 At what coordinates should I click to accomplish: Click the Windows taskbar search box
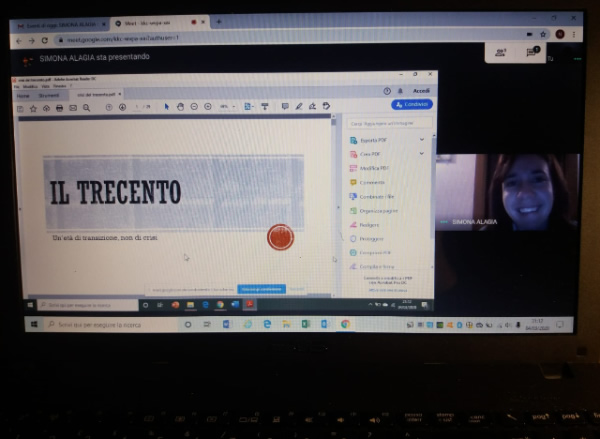(x=111, y=325)
